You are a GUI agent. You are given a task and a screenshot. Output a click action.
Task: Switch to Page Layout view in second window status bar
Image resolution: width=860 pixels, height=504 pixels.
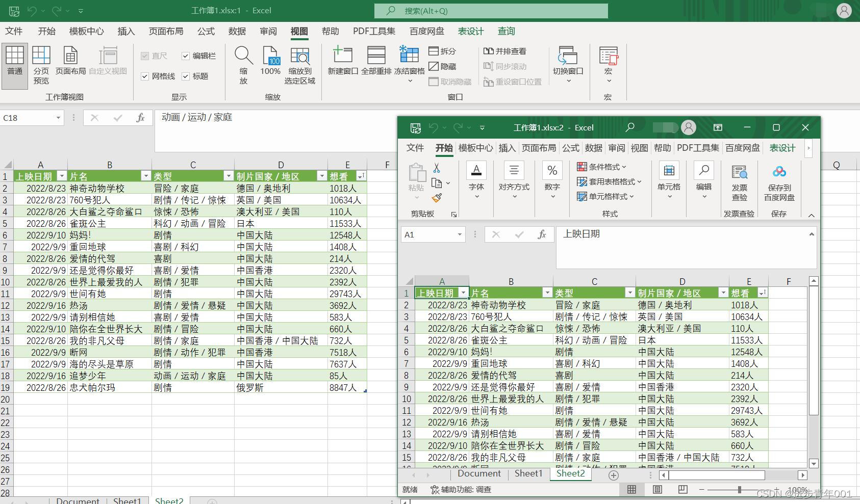click(657, 489)
